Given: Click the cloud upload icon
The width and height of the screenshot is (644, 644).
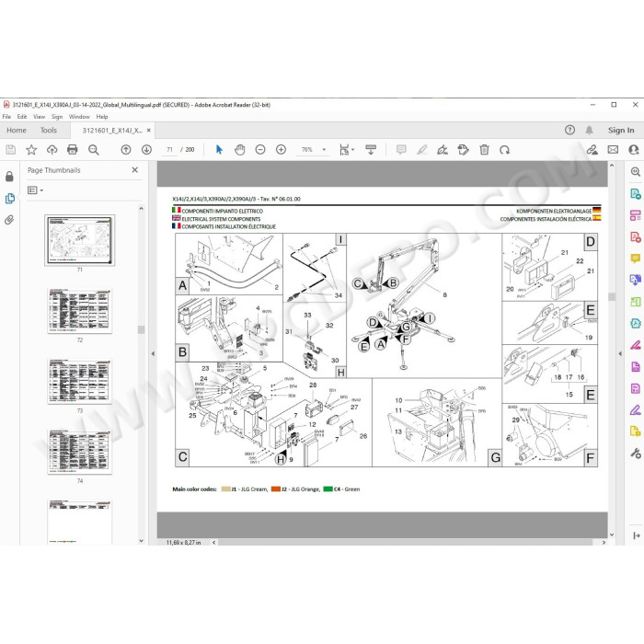Looking at the screenshot, I should click(x=52, y=150).
